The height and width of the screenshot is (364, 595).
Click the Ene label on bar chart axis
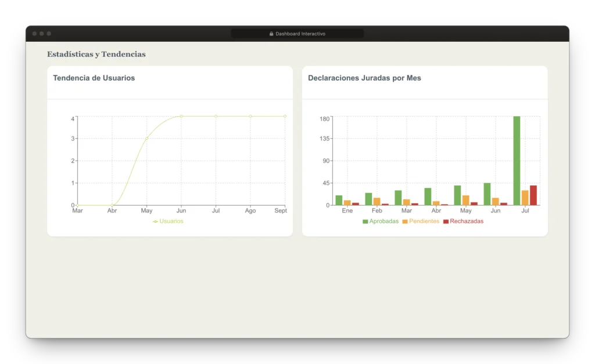tap(347, 211)
